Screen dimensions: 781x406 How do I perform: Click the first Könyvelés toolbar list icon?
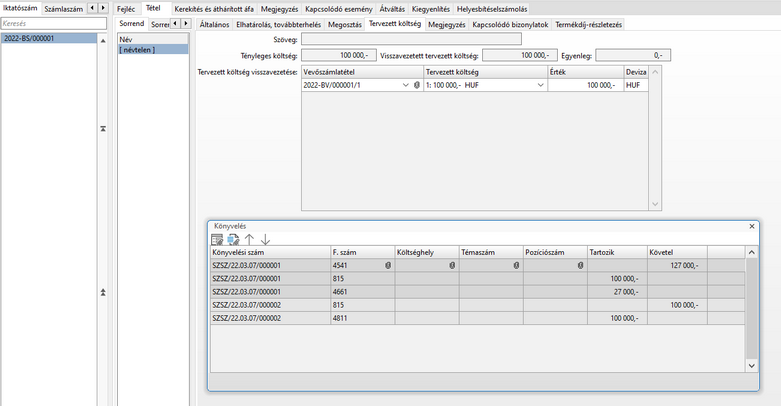(216, 239)
